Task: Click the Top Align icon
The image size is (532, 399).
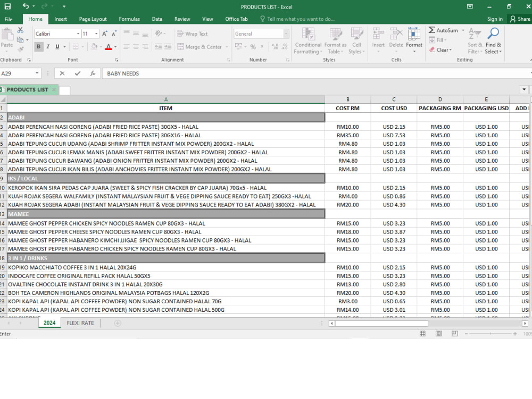Action: click(x=126, y=33)
